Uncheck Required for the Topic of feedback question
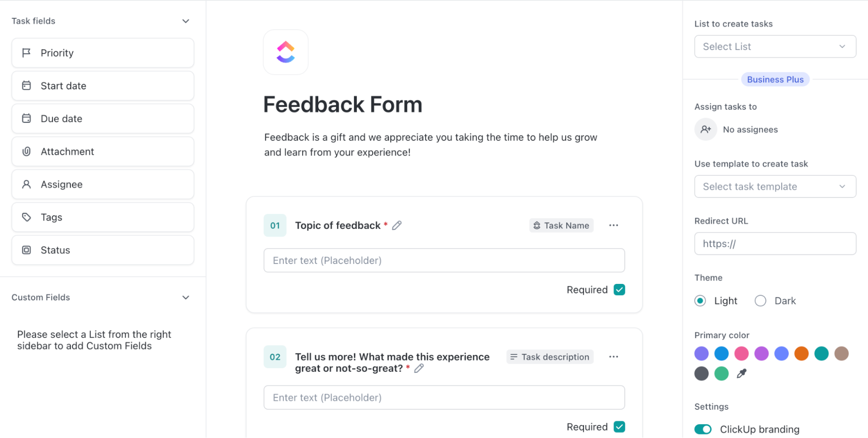Screen dimensions: 868x438 [619, 289]
